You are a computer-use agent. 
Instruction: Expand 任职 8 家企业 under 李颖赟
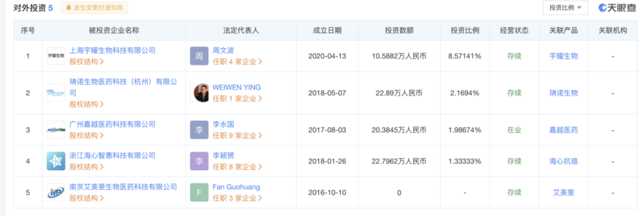tap(237, 167)
